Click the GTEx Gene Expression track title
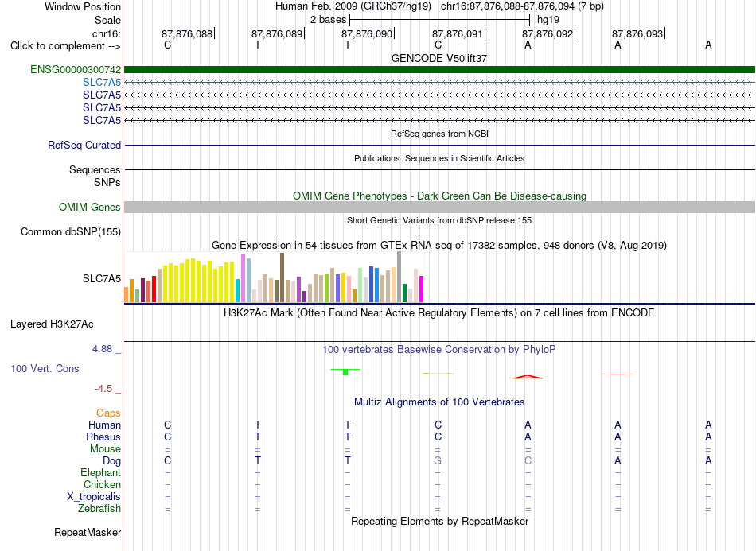 (x=439, y=245)
